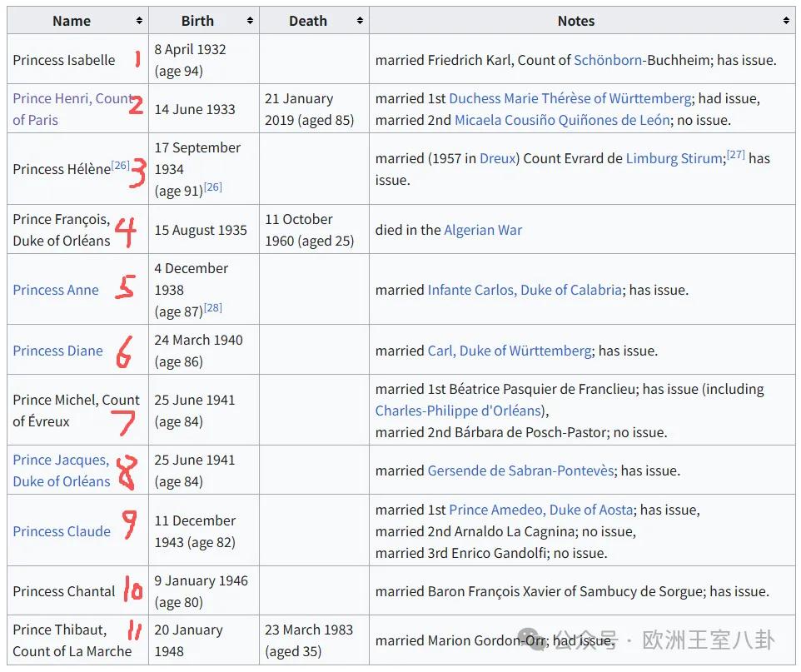The width and height of the screenshot is (801, 672).
Task: Open Carl, Duke of Württemberg link
Action: point(510,351)
